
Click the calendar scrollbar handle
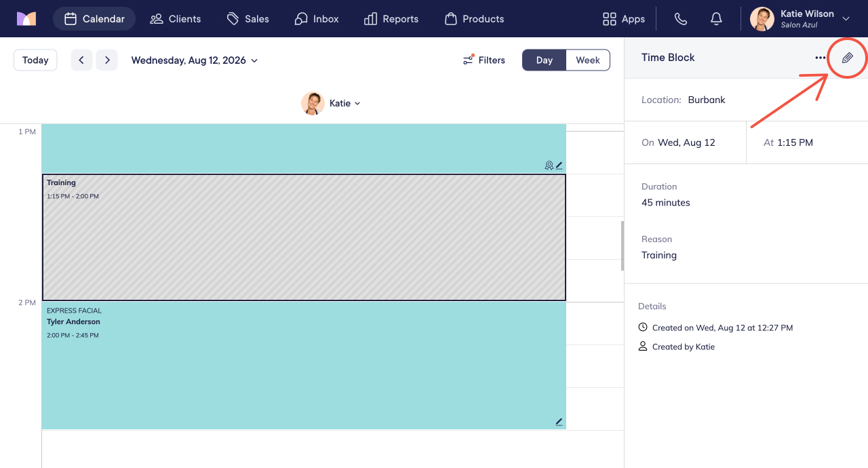point(623,246)
